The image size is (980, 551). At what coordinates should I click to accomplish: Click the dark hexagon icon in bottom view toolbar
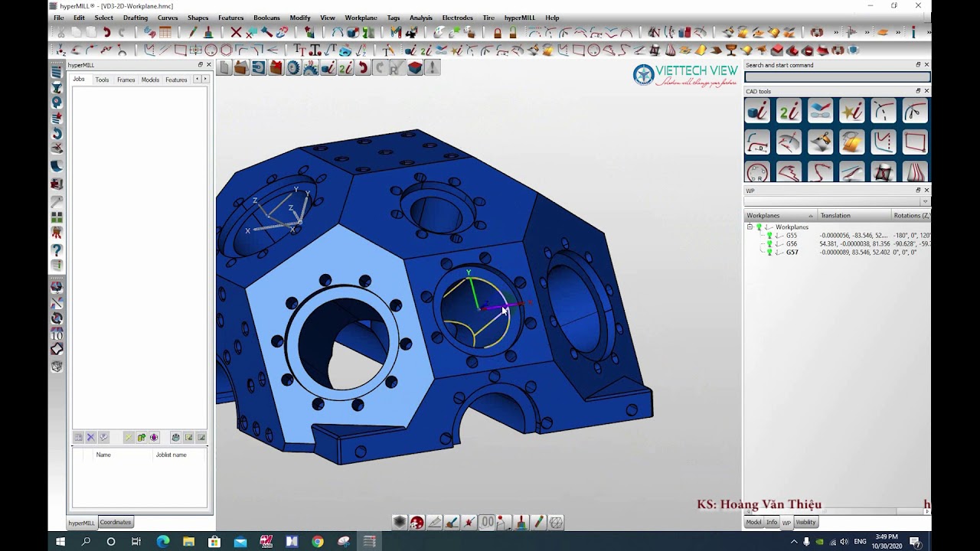[400, 523]
